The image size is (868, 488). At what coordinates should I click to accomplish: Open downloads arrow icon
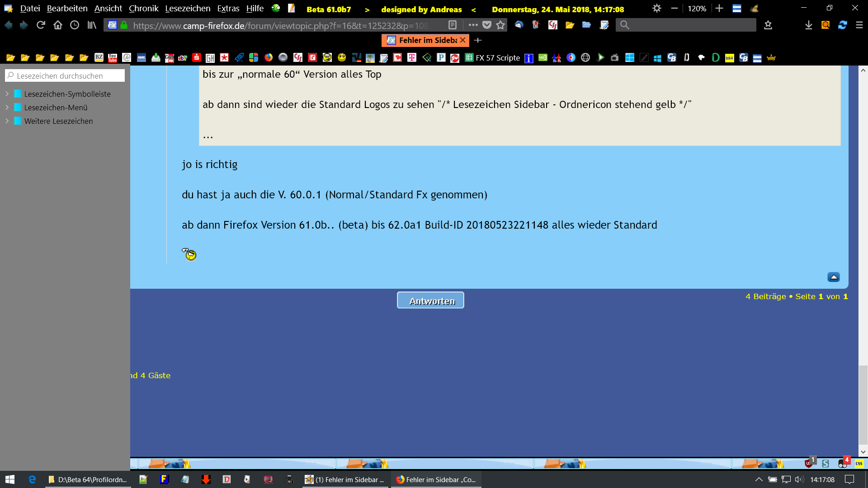point(808,25)
